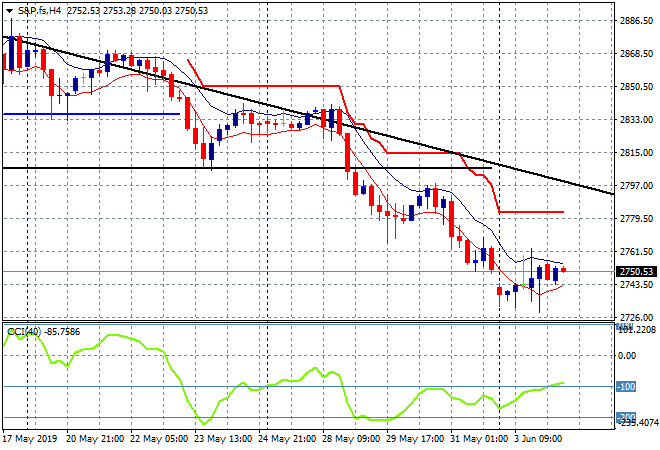The height and width of the screenshot is (450, 660).
Task: Click the 17 May 2019 date label
Action: point(30,439)
